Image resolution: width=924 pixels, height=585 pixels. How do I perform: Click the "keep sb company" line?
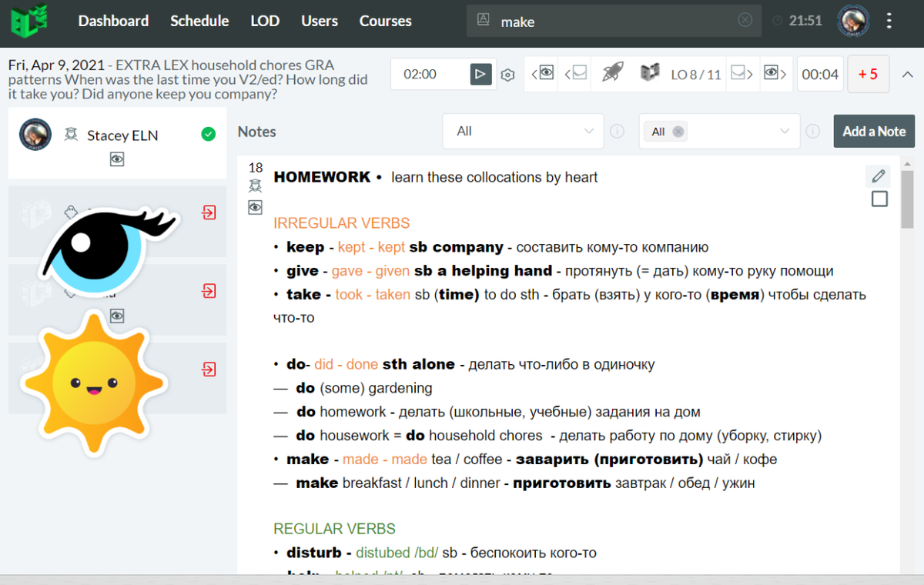pyautogui.click(x=490, y=247)
